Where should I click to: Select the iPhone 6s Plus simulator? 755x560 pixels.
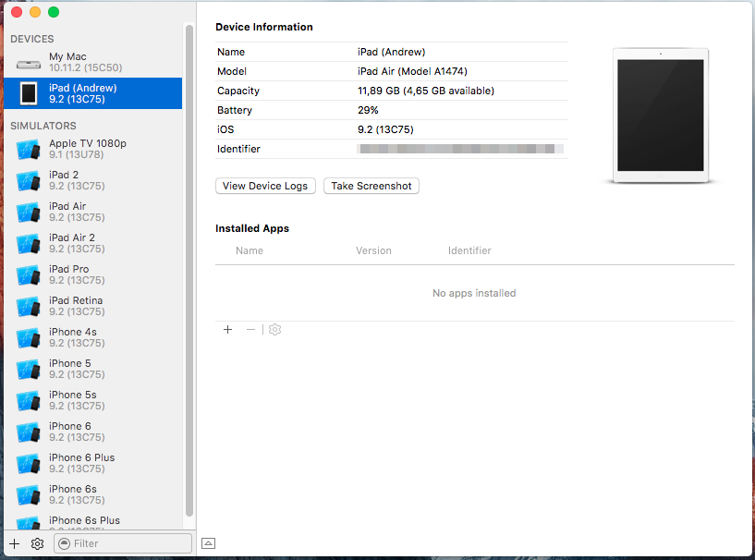point(93,520)
